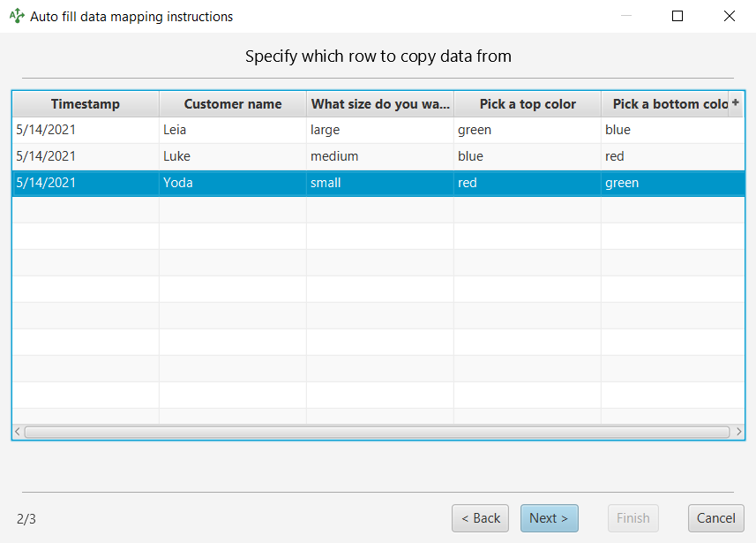
Task: Open the table column menu plus icon
Action: pos(735,102)
